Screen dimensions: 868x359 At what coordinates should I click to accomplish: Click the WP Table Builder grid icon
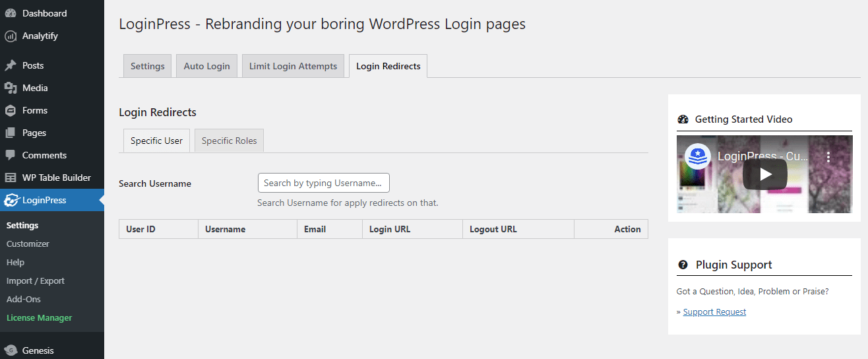coord(11,178)
